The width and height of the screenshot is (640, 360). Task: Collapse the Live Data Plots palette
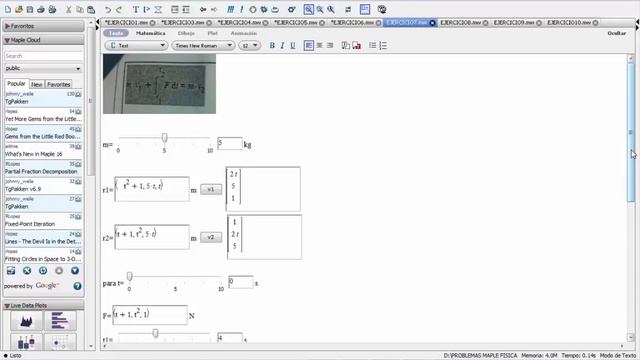(x=43, y=305)
